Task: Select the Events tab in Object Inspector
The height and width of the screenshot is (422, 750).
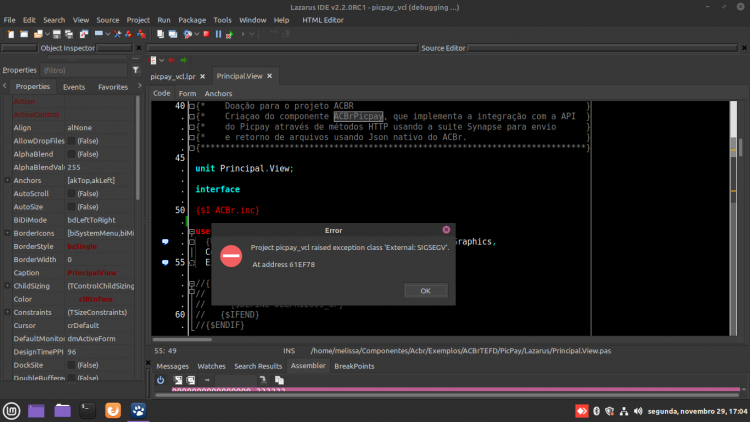Action: pos(74,87)
